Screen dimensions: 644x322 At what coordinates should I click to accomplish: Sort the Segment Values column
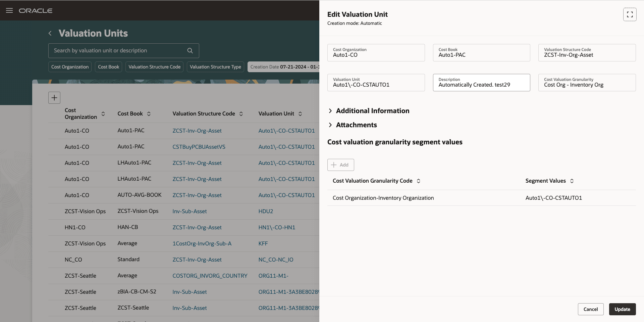coord(572,181)
